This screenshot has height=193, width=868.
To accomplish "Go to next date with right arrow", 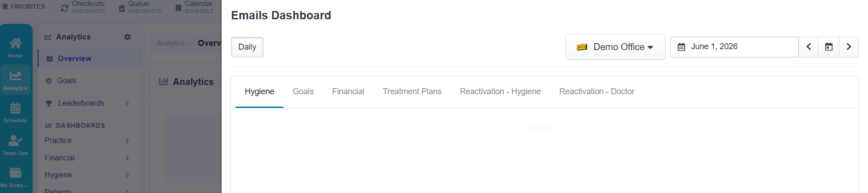I will (x=849, y=47).
